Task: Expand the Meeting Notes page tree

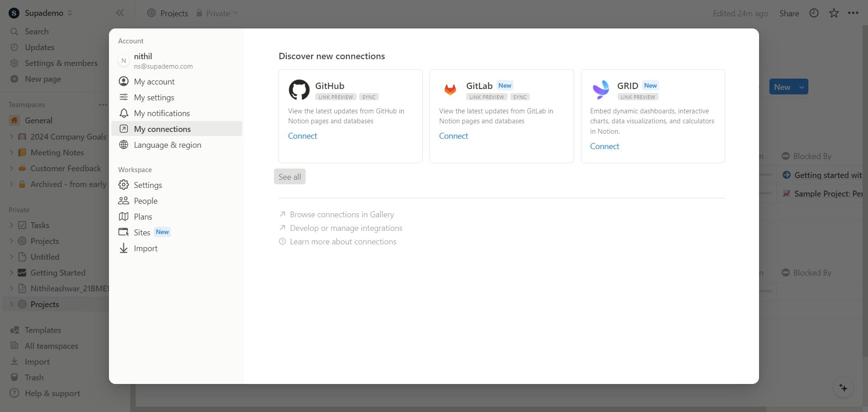Action: (x=11, y=153)
